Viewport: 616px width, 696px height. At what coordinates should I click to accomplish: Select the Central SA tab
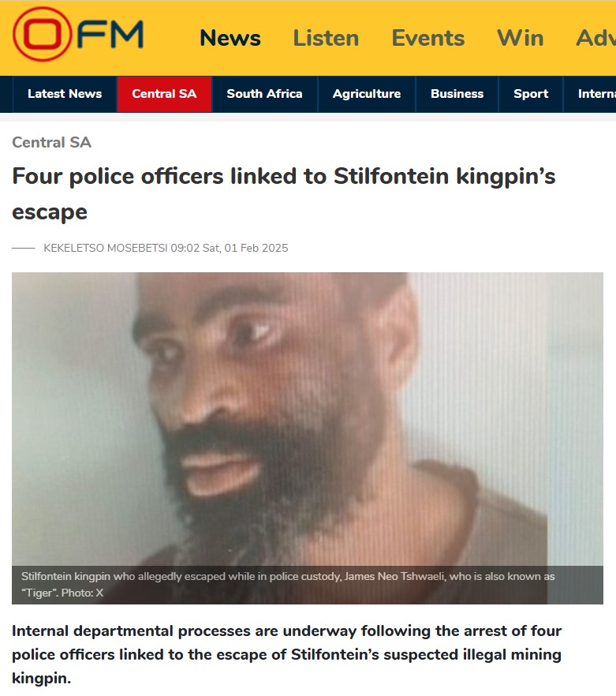(164, 94)
